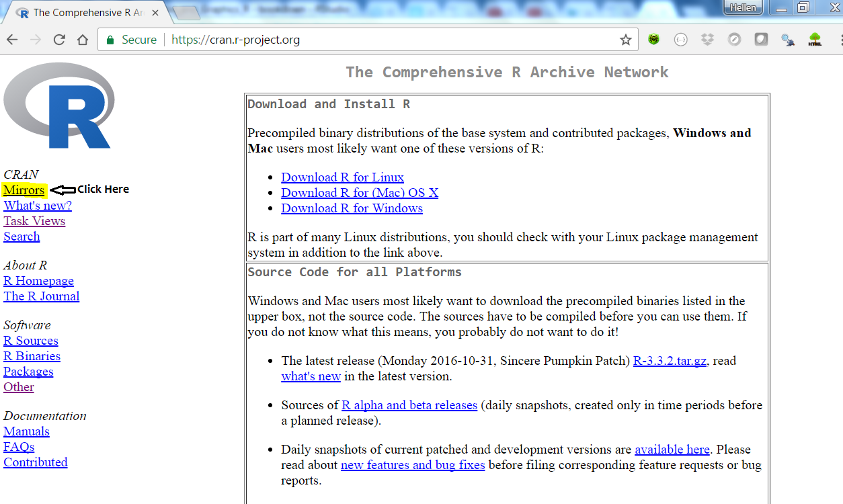This screenshot has height=504, width=843.
Task: Open the browser home page icon
Action: pos(83,40)
